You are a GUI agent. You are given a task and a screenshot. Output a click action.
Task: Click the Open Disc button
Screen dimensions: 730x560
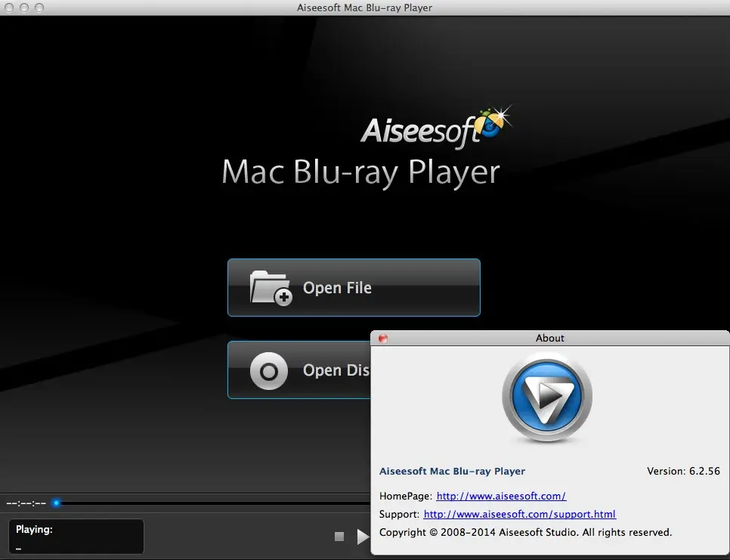pos(299,370)
